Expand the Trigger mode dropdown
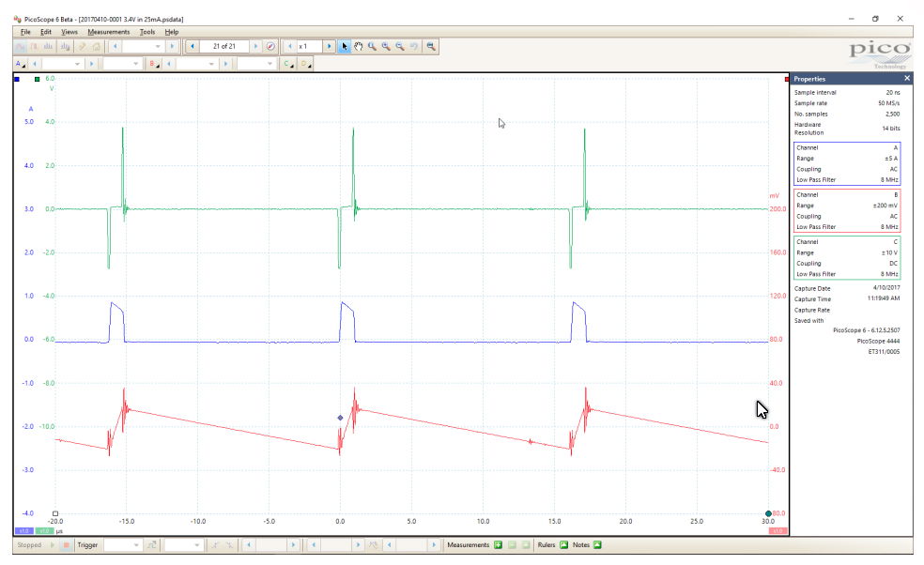This screenshot has width=924, height=565. tap(136, 545)
